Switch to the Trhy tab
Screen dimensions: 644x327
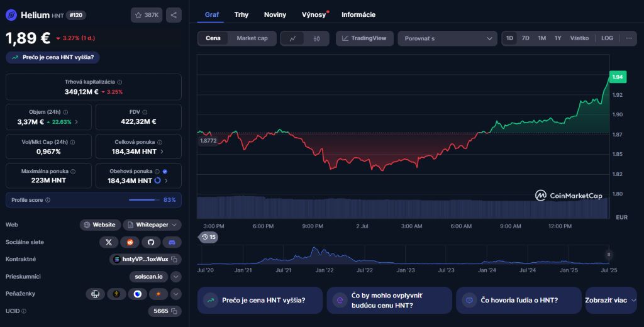(241, 15)
